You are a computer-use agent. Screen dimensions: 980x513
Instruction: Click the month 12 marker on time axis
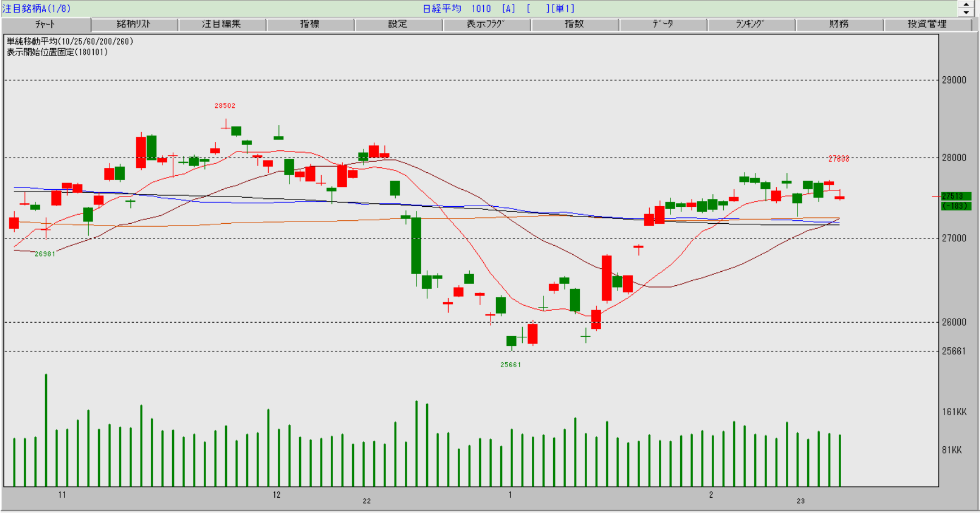pos(277,495)
